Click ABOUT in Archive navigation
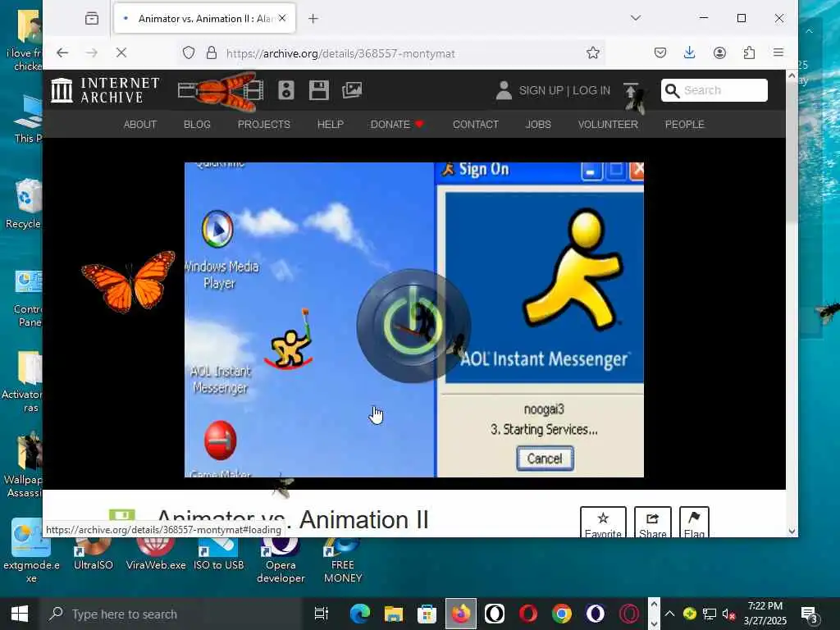Screen dimensions: 840x630 pyautogui.click(x=140, y=125)
